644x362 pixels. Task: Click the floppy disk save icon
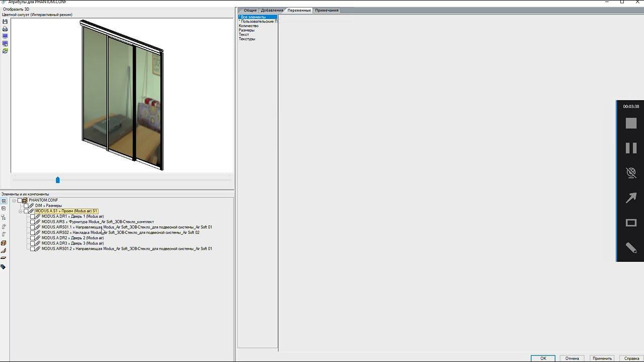[x=5, y=22]
